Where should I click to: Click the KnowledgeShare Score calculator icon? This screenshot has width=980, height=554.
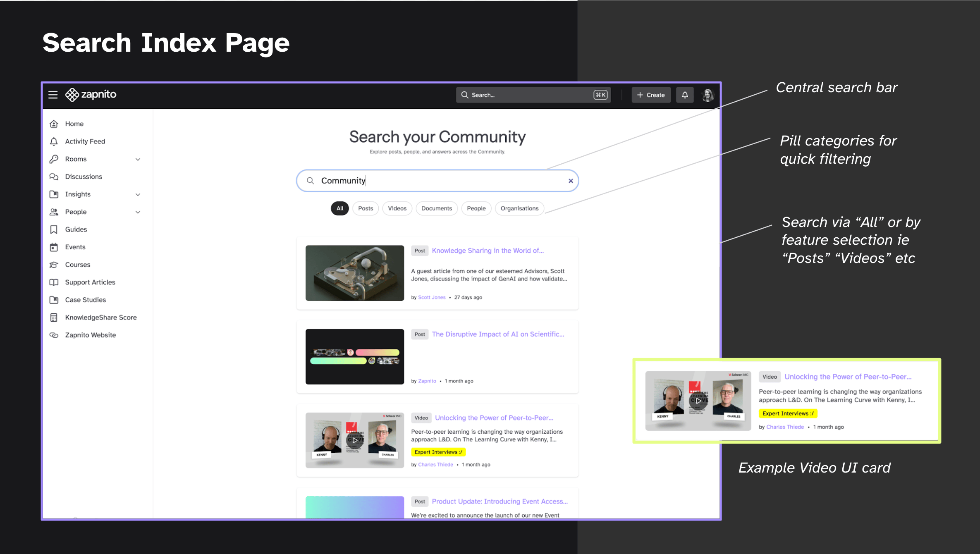point(54,318)
